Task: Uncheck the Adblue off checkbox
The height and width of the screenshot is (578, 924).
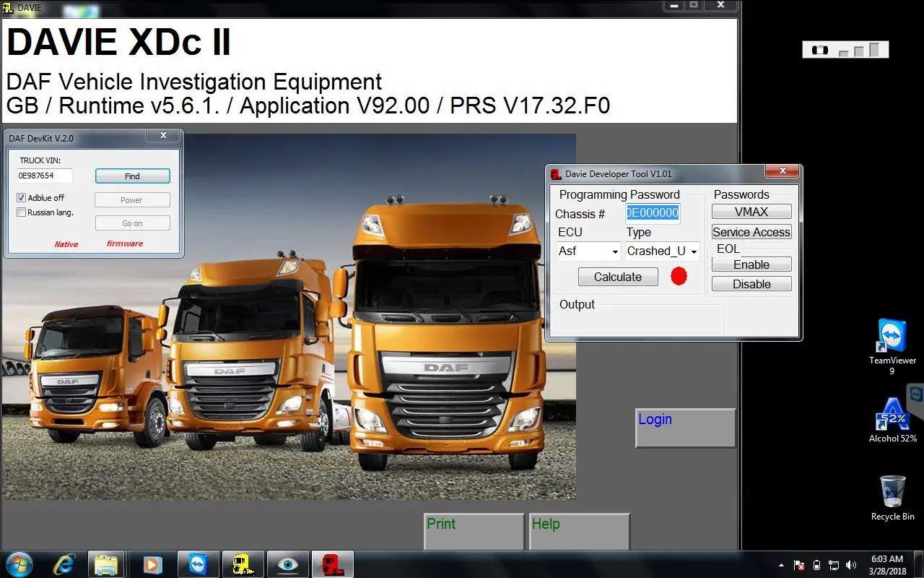Action: coord(22,198)
